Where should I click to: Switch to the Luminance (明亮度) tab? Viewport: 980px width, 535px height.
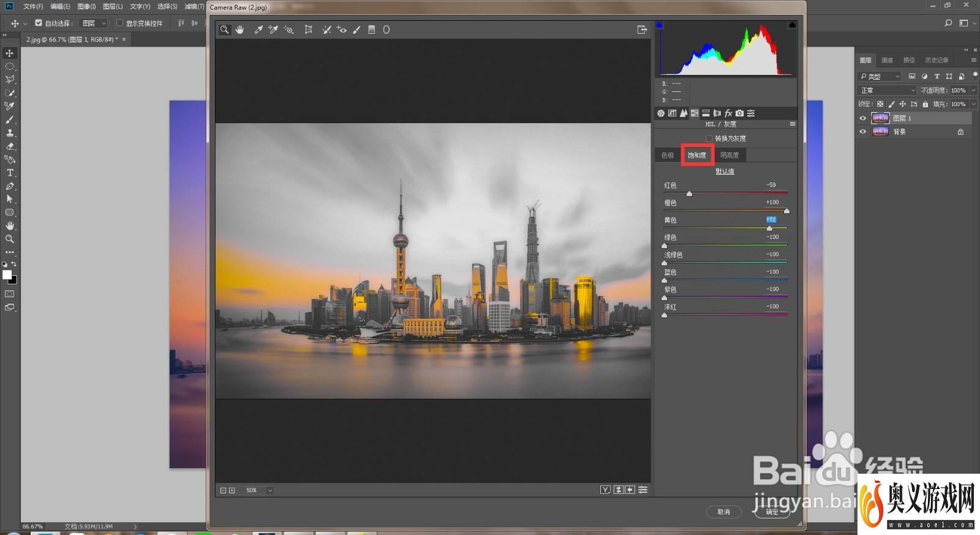coord(729,155)
